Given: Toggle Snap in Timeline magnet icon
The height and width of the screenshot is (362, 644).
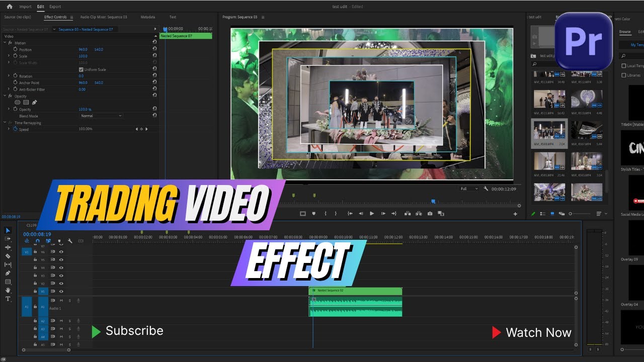Looking at the screenshot, I should pos(37,241).
